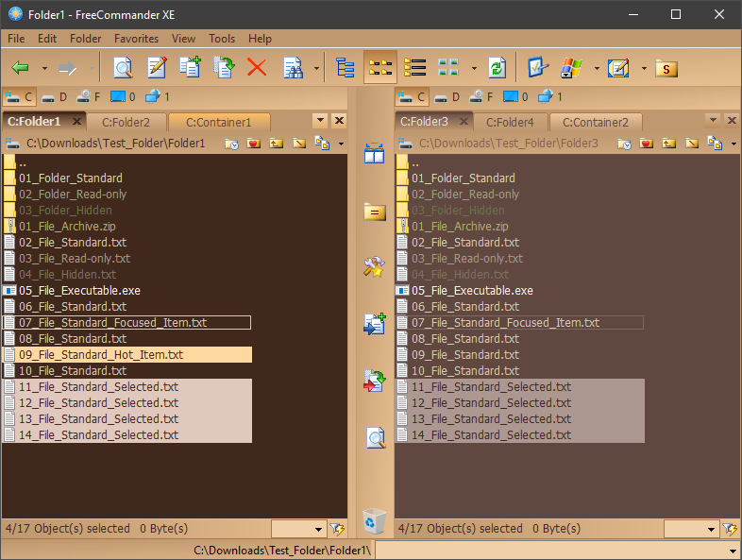Open the Search icon dropdown arrow
The width and height of the screenshot is (742, 560).
coord(316,69)
